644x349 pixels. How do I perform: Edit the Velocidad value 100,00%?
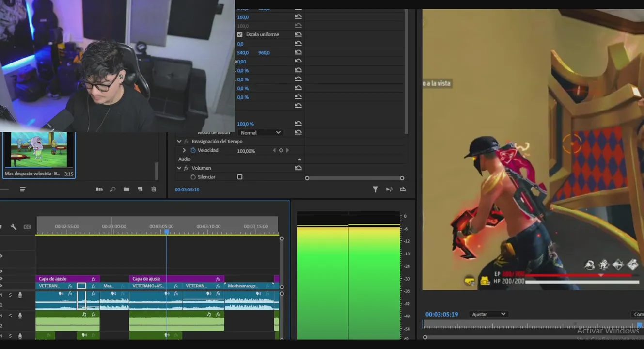click(x=246, y=151)
